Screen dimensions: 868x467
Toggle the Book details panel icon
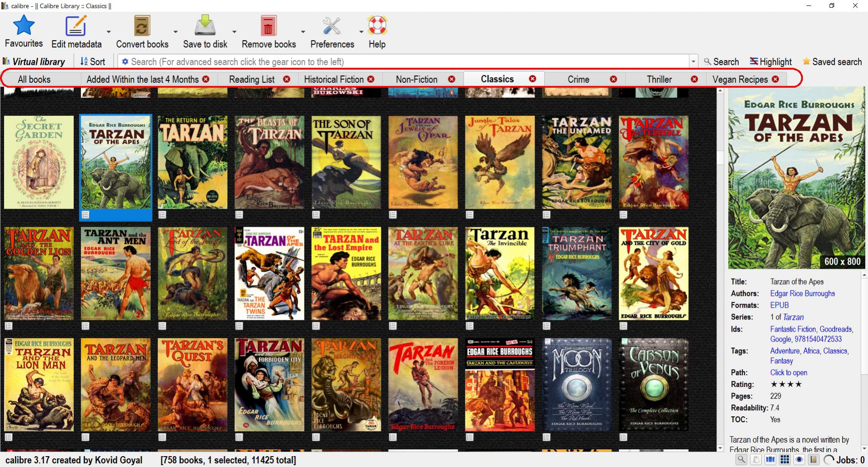(814, 460)
